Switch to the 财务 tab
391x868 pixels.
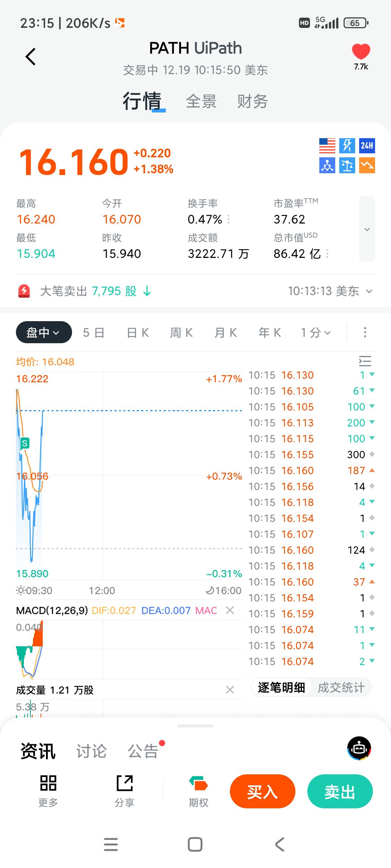tap(252, 101)
